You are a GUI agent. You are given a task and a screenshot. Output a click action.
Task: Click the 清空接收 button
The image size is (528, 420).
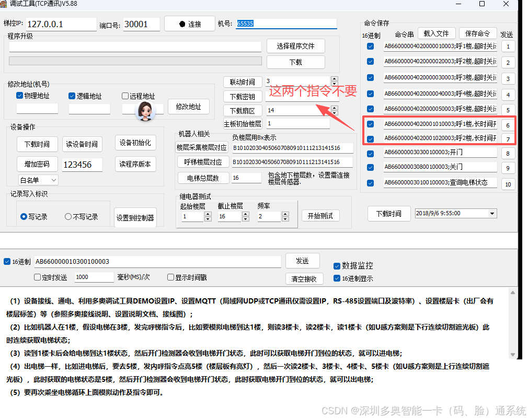click(x=304, y=278)
